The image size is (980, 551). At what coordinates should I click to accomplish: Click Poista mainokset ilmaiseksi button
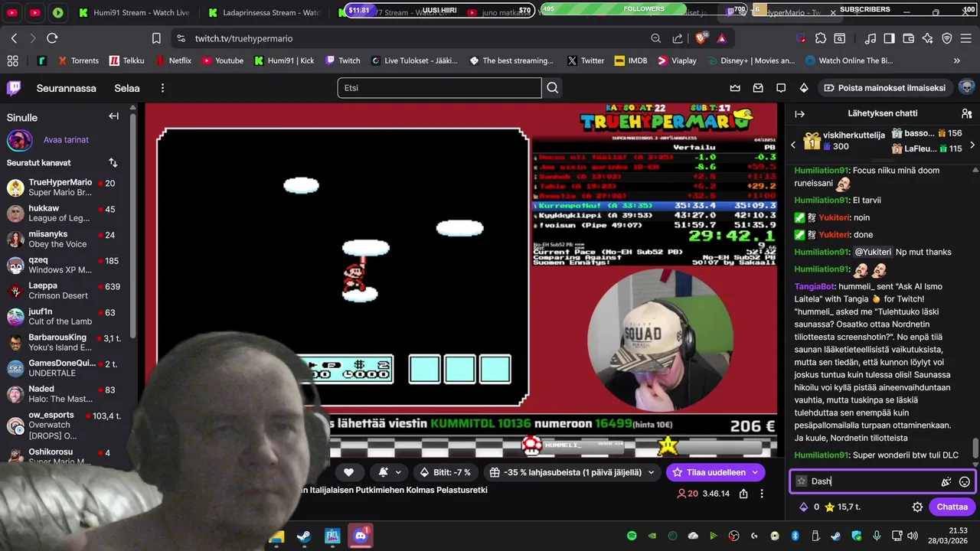click(884, 88)
